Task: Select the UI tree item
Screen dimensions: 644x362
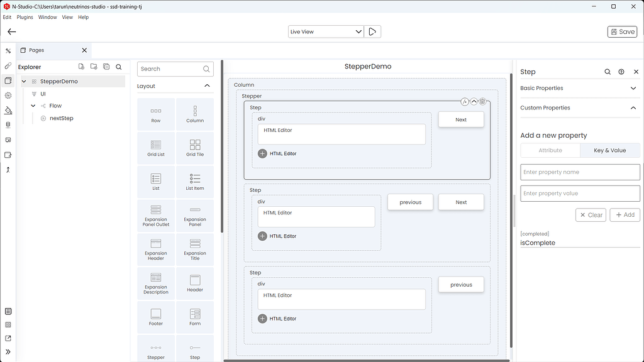Action: (43, 94)
